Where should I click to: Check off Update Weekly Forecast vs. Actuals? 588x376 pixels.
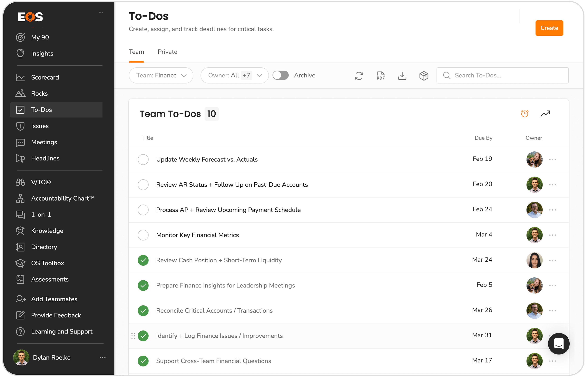pyautogui.click(x=143, y=159)
